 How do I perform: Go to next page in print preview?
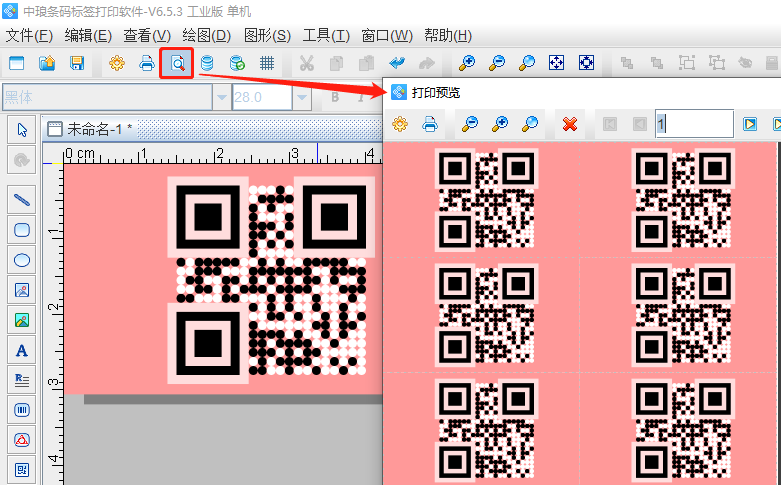(749, 124)
